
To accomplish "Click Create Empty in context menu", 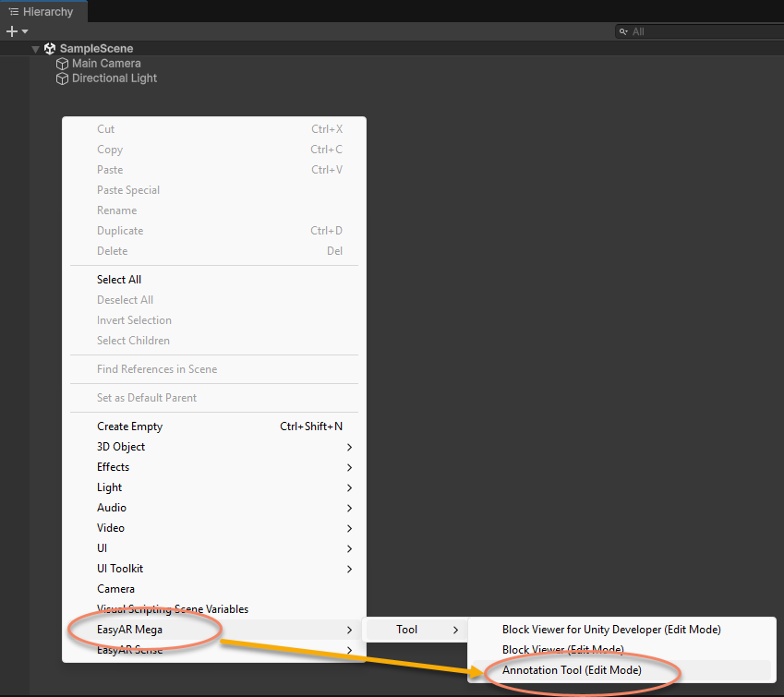I will coord(129,427).
